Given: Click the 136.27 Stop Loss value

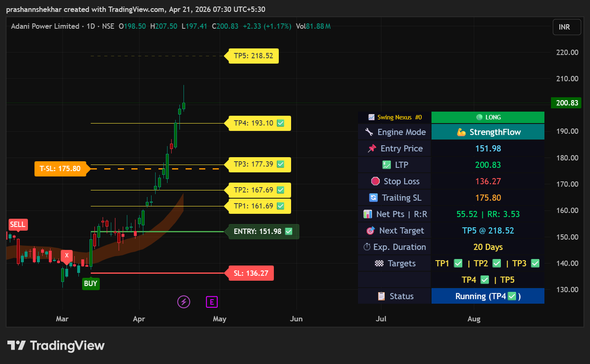Looking at the screenshot, I should 488,181.
